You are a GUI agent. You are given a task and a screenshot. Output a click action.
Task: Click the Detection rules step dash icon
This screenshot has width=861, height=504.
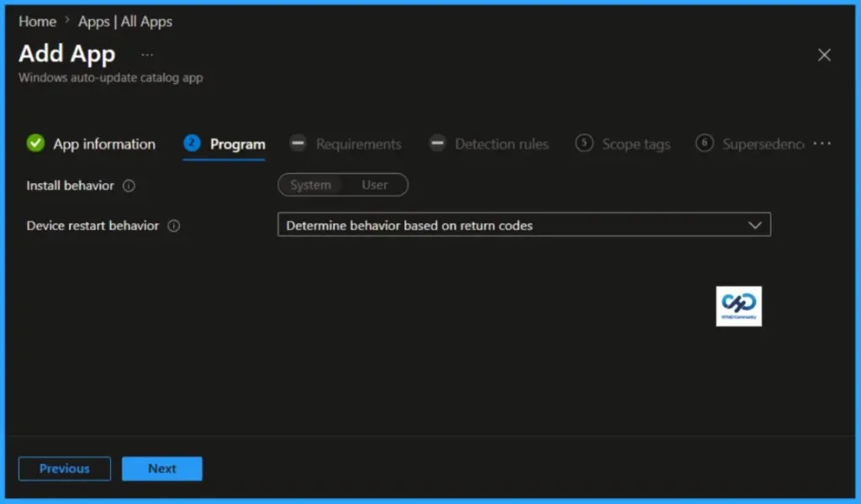coord(437,143)
